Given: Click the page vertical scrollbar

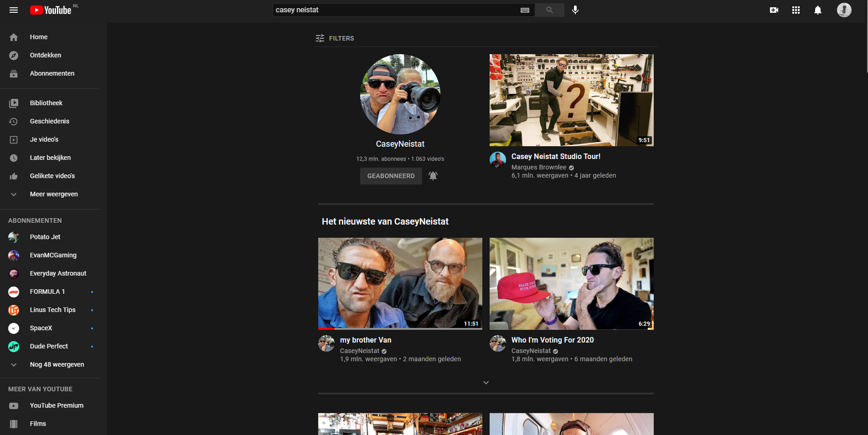Looking at the screenshot, I should [x=866, y=36].
